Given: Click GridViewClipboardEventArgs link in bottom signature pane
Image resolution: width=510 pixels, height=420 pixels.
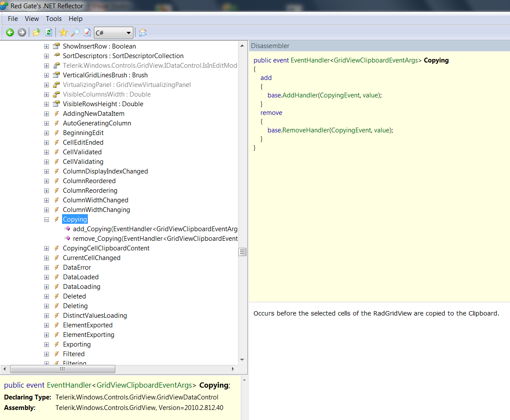Looking at the screenshot, I should tap(144, 385).
